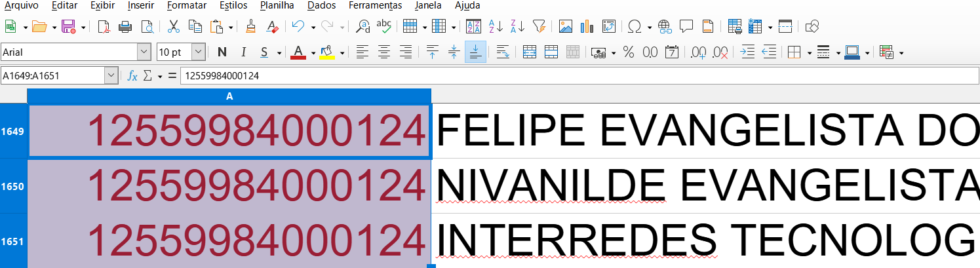Click Sort Ascending icon

496,27
